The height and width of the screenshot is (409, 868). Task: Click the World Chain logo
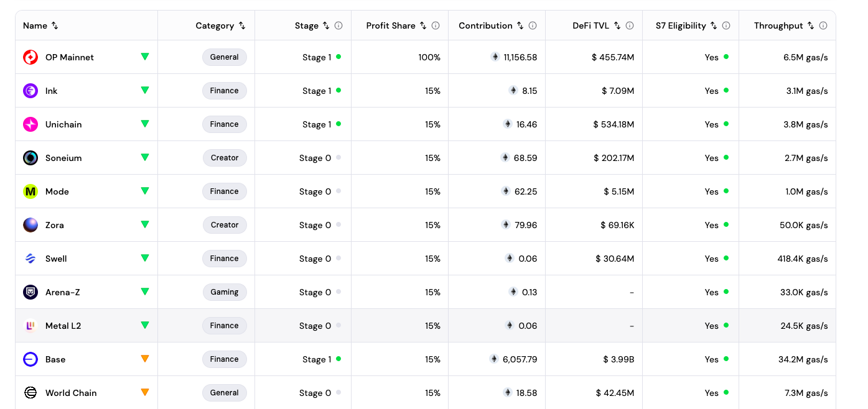(30, 393)
